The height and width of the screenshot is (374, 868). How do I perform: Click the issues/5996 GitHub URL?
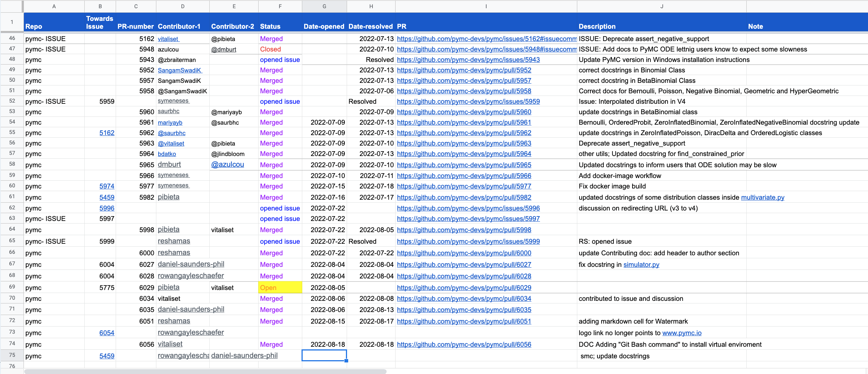(x=468, y=208)
